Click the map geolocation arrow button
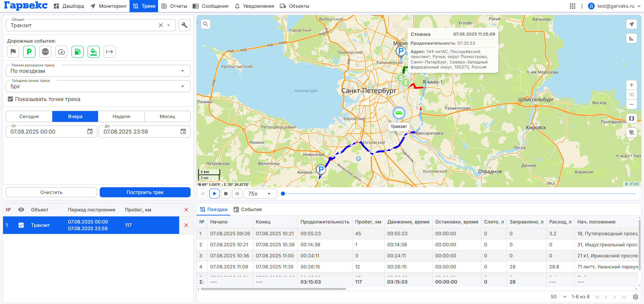This screenshot has width=644, height=304. pos(632,24)
